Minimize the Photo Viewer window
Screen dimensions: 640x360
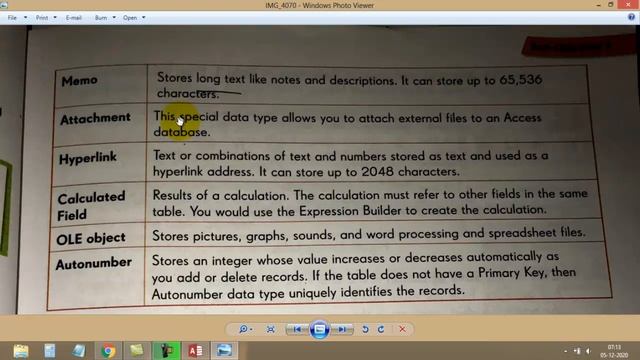[598, 5]
